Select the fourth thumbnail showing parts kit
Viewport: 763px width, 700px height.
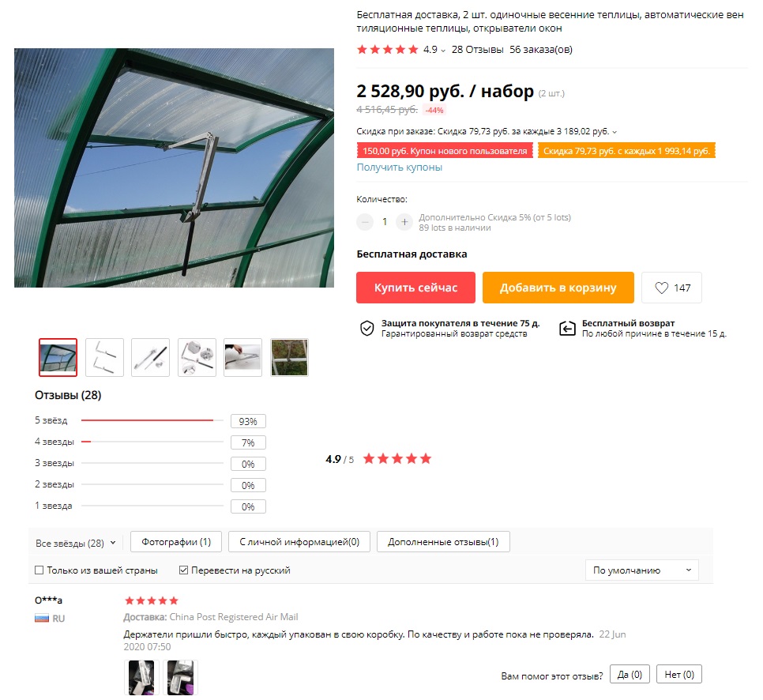(197, 357)
